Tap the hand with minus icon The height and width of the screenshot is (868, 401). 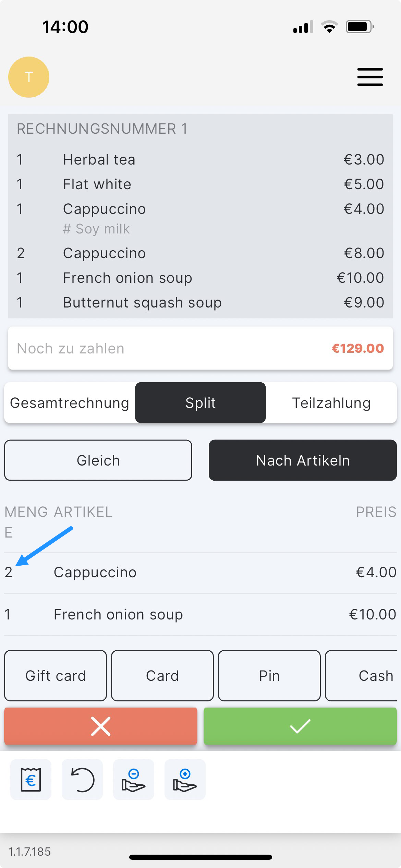pos(134,780)
